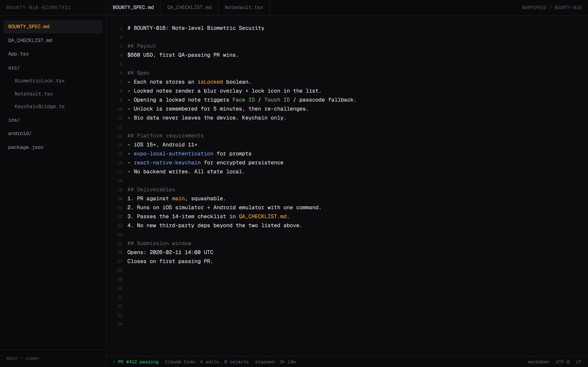Click the UTF-8 encoding indicator
588x367 pixels.
point(563,362)
